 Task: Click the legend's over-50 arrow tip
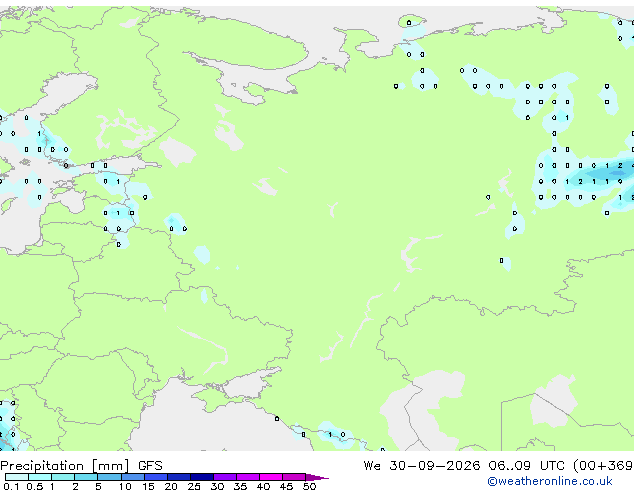tap(317, 477)
